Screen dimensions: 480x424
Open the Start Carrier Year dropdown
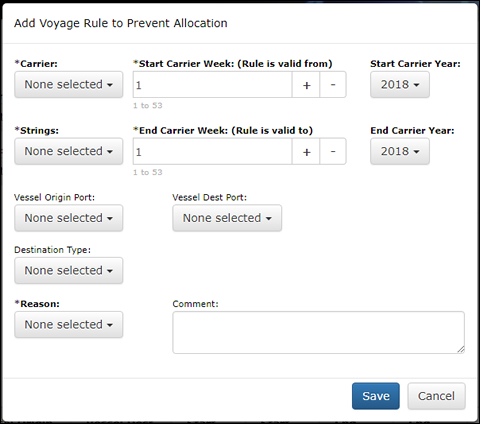[400, 85]
